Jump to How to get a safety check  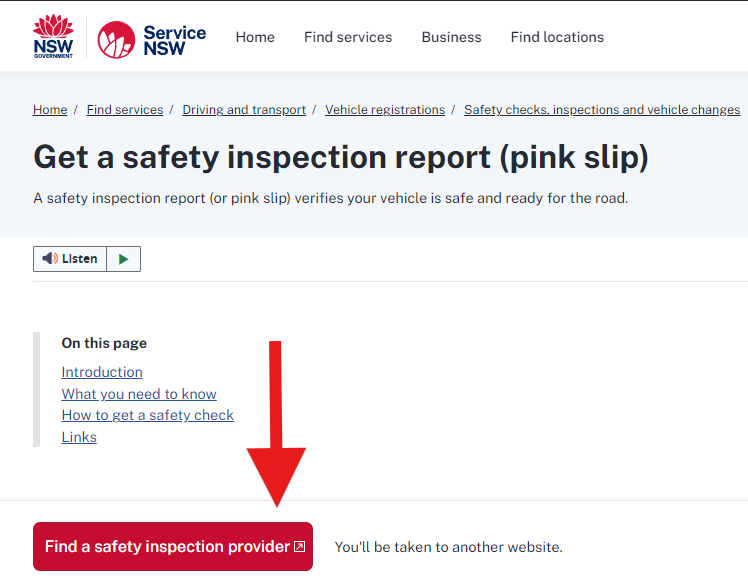point(147,415)
